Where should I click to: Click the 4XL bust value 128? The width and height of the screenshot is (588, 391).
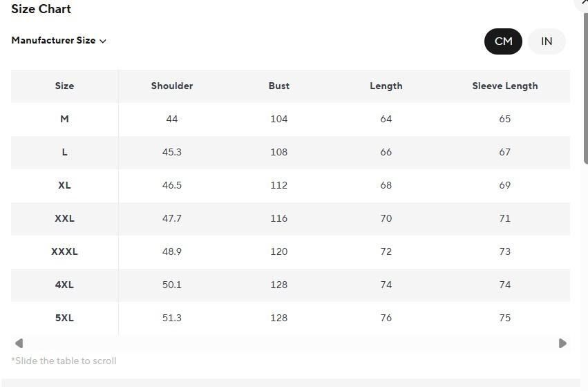click(x=279, y=285)
